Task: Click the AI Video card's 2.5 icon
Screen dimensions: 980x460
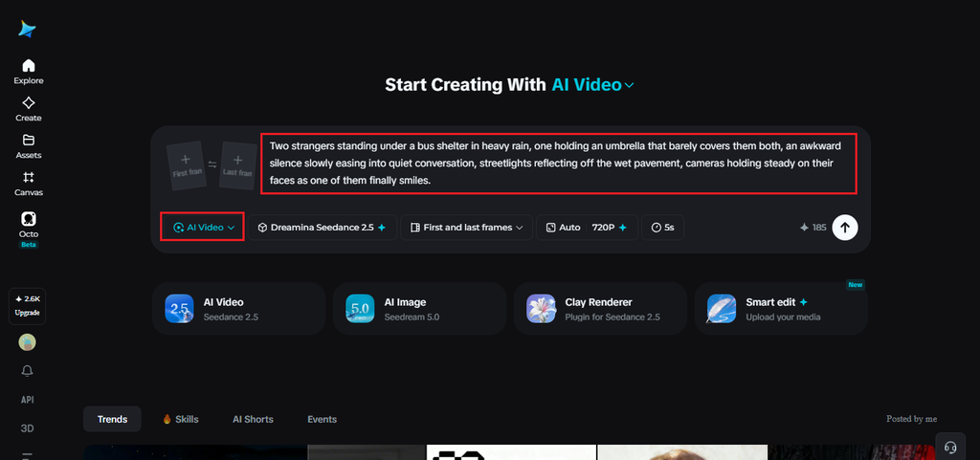Action: tap(179, 308)
